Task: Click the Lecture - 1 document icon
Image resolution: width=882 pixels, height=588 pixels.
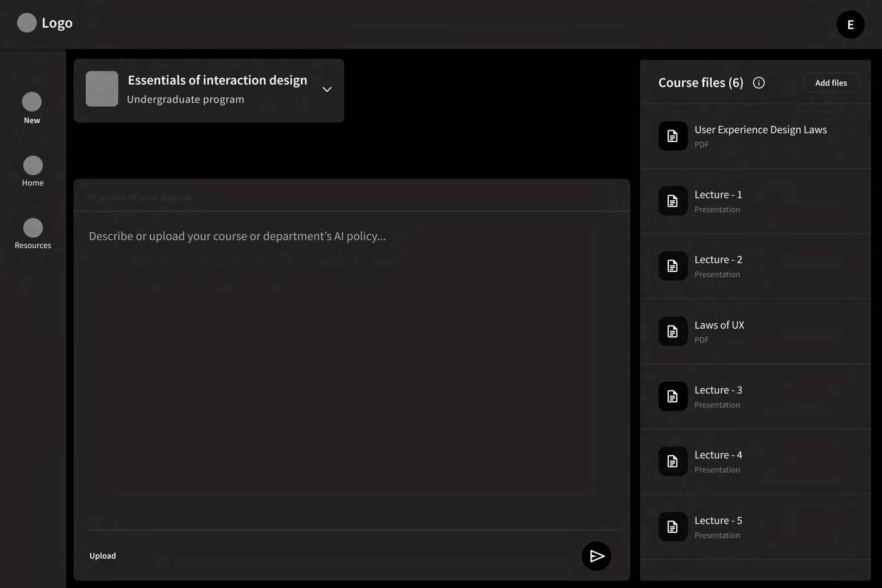Action: pos(672,201)
